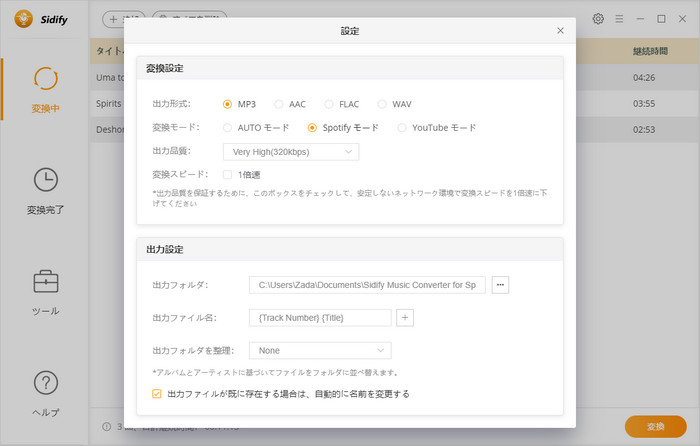Click the 出力設定 section header

(350, 249)
